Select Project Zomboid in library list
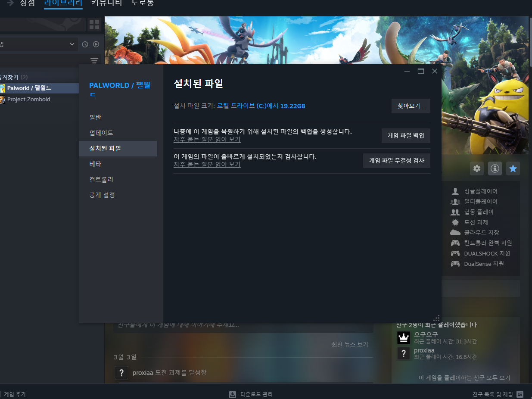This screenshot has width=532, height=399. [x=39, y=100]
